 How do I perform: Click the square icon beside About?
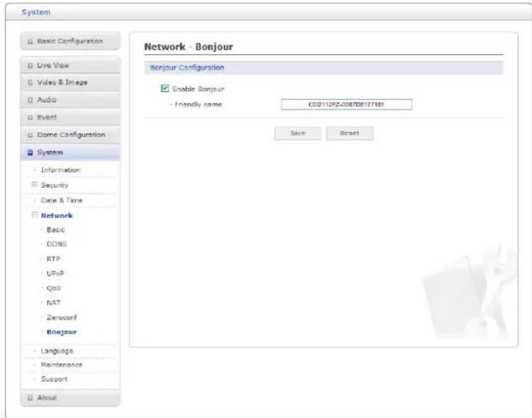(30, 398)
